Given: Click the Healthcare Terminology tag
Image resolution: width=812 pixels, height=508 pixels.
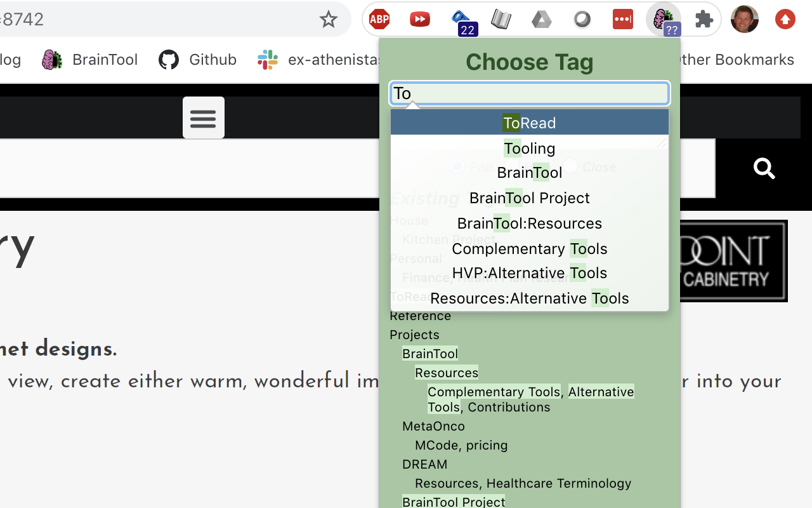Looking at the screenshot, I should point(559,483).
